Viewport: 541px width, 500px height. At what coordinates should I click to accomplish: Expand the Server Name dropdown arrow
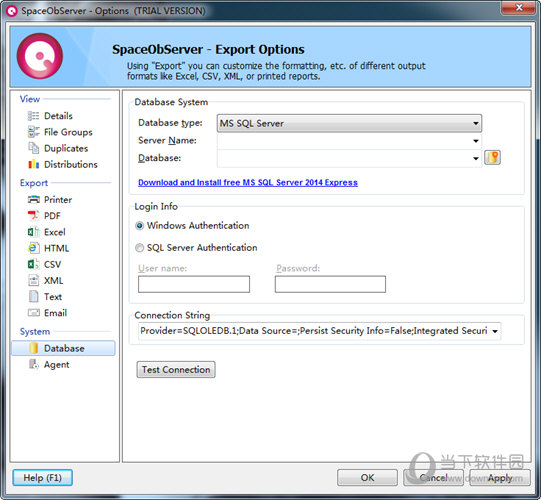(476, 141)
